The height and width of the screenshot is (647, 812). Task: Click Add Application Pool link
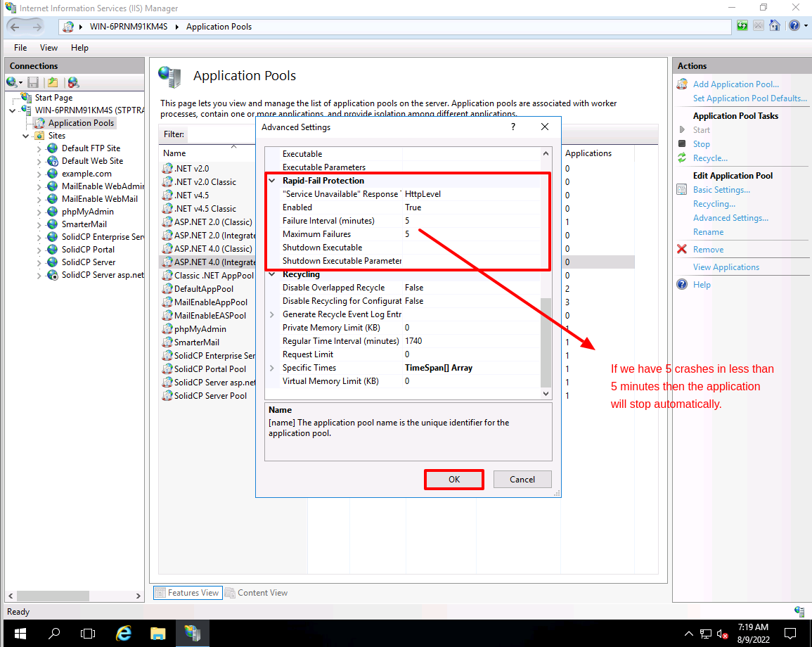pyautogui.click(x=736, y=84)
